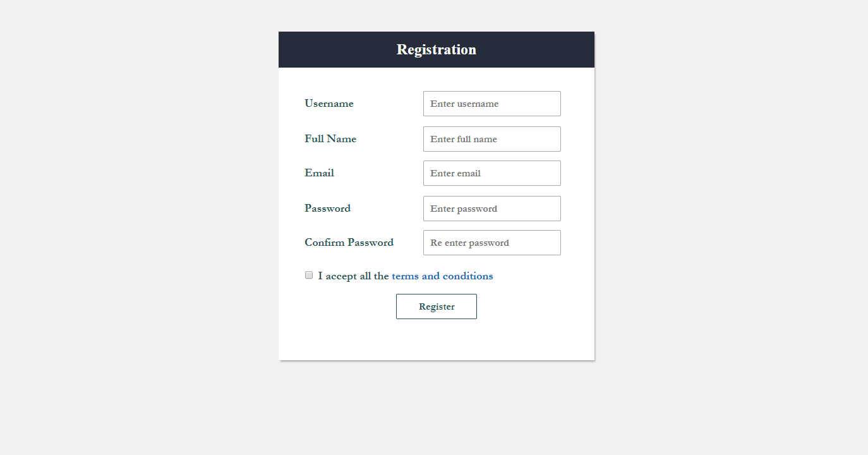Select the username placeholder text area
This screenshot has width=868, height=455.
pyautogui.click(x=463, y=104)
